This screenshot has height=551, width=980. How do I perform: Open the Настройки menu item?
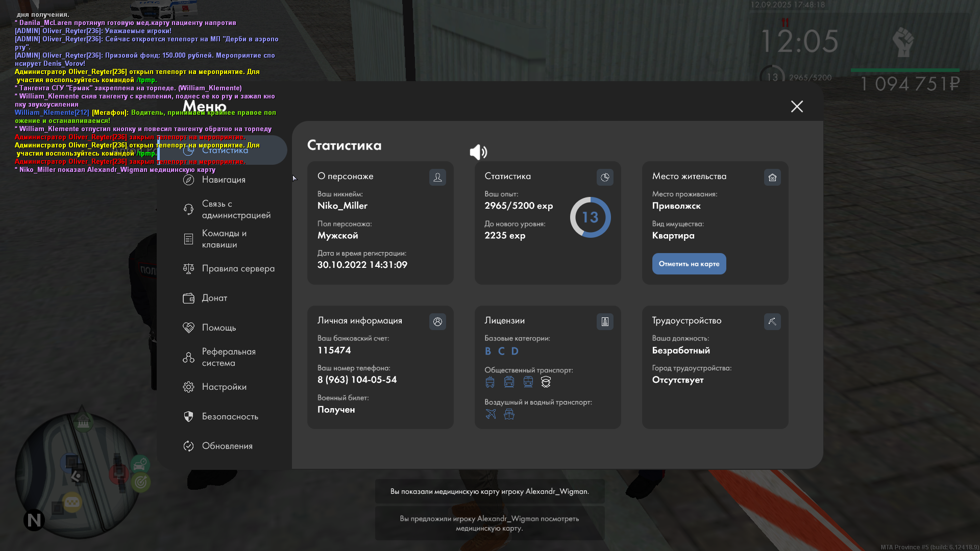click(x=224, y=387)
